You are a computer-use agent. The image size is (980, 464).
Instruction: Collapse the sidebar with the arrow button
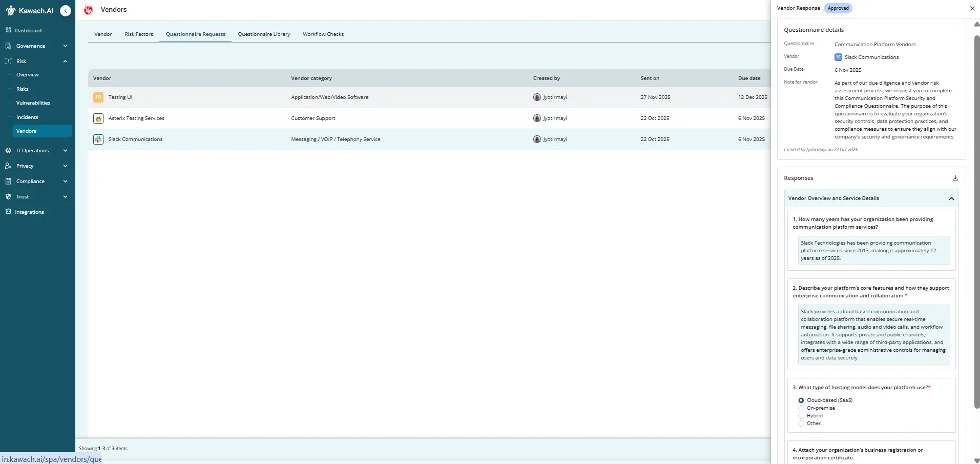pos(66,11)
